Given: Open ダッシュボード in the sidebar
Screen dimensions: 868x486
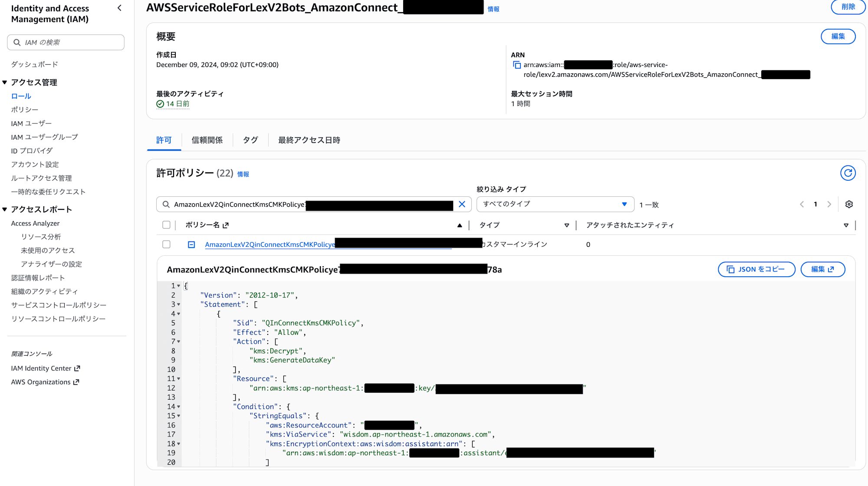Looking at the screenshot, I should 35,64.
